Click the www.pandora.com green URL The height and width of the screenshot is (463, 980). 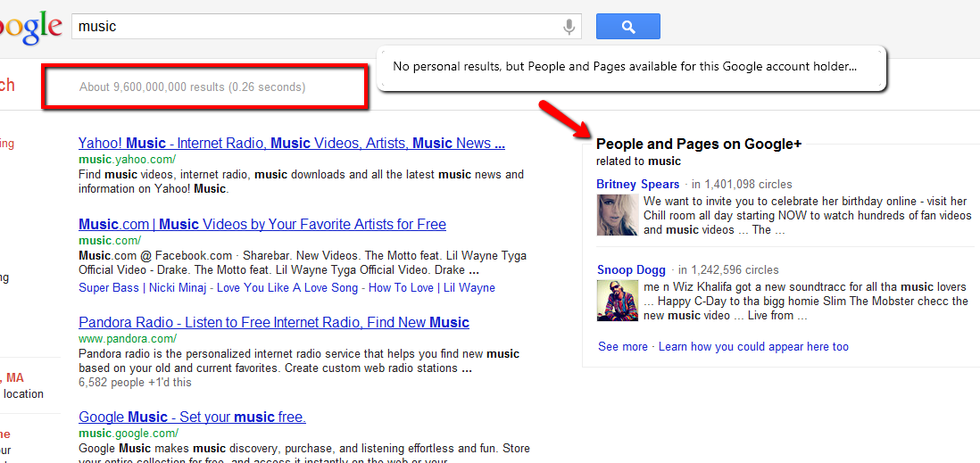(129, 339)
